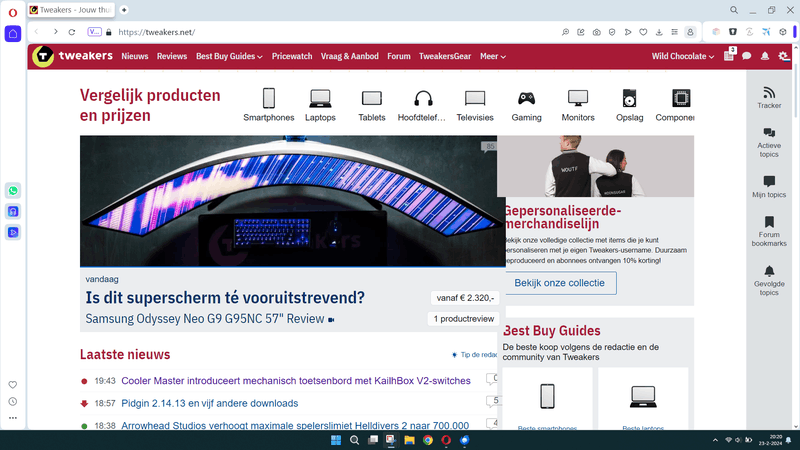Reload the page with the refresh icon
The image size is (800, 450).
pyautogui.click(x=72, y=32)
